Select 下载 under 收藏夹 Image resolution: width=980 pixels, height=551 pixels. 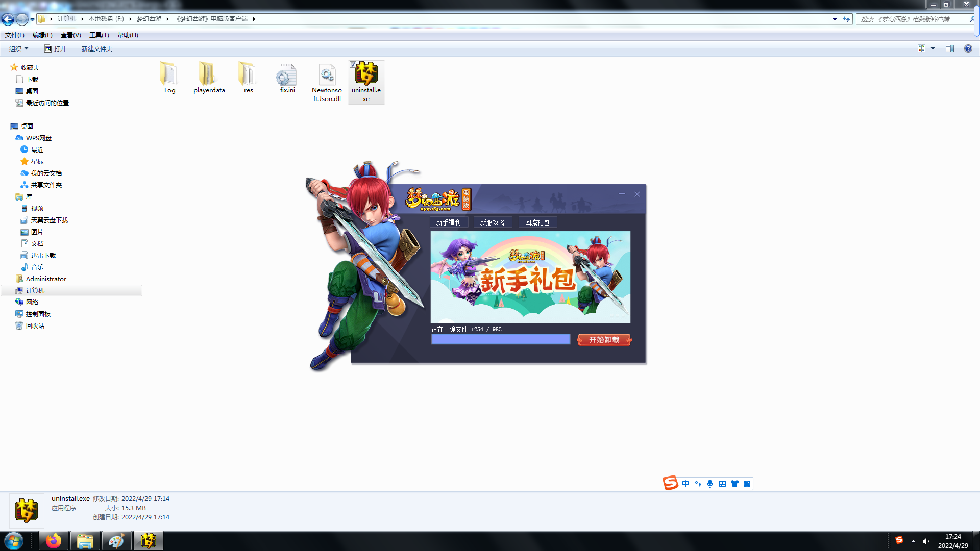[32, 80]
